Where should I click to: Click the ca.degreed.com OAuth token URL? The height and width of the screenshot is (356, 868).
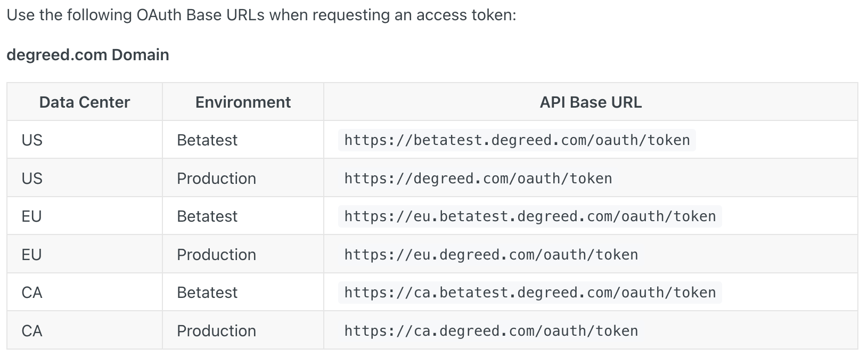pos(491,331)
